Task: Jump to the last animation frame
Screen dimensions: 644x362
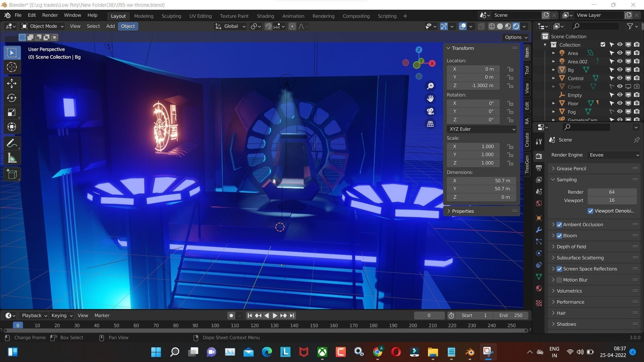Action: (x=291, y=315)
